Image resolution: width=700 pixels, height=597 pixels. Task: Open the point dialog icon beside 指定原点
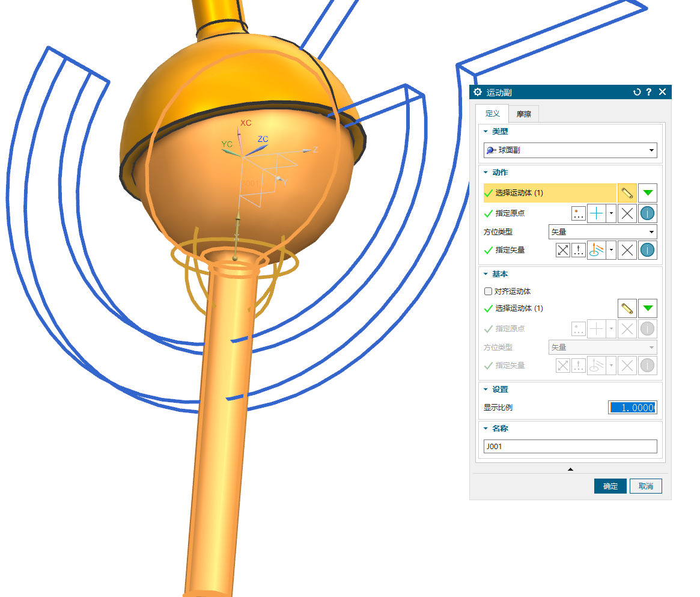tap(579, 213)
